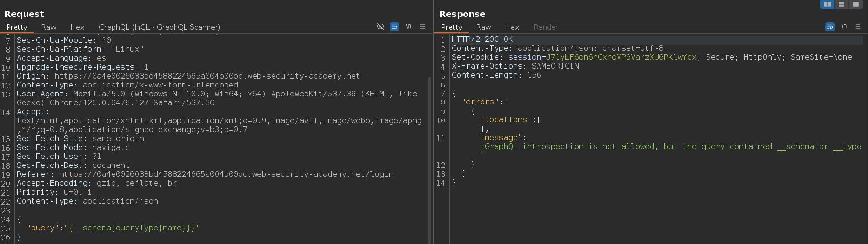Click the Upgrade-Insecure-Requests: 1 header
The width and height of the screenshot is (868, 244).
[83, 67]
